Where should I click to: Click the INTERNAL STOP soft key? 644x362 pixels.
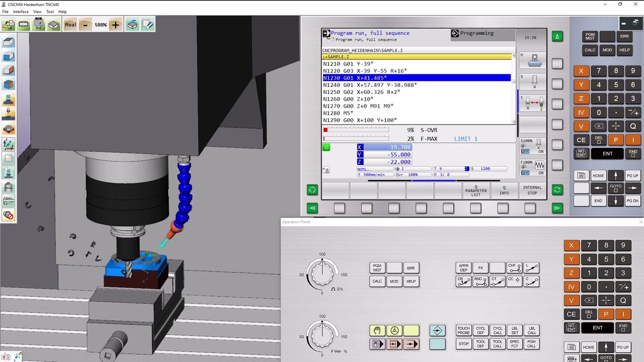[x=532, y=190]
